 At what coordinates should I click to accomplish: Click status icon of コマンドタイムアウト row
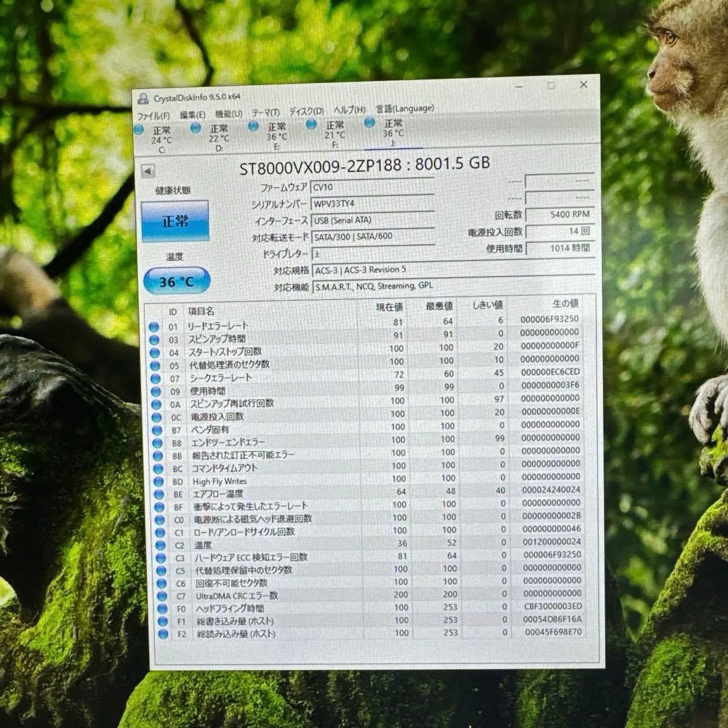coord(158,469)
